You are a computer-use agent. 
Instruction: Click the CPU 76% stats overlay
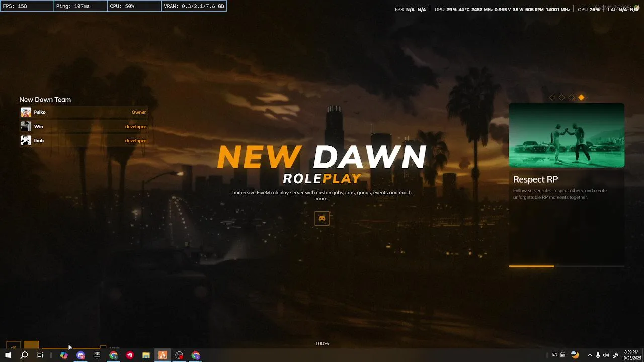589,9
